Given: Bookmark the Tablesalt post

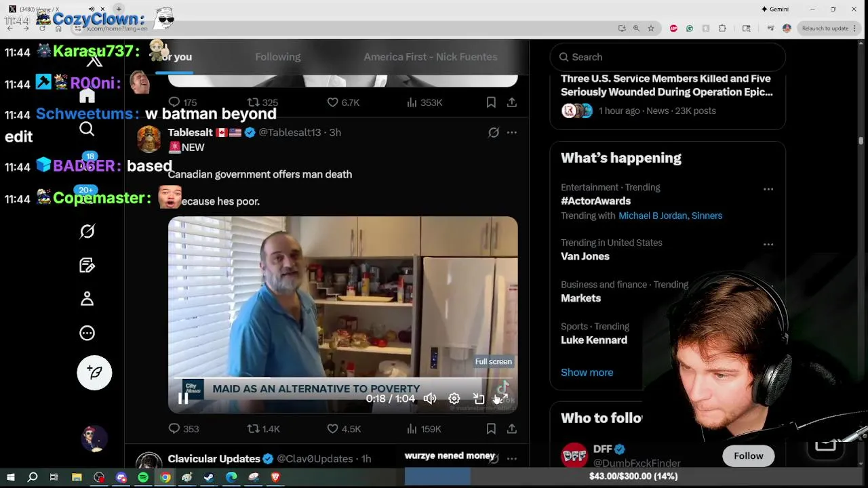Looking at the screenshot, I should pos(491,428).
